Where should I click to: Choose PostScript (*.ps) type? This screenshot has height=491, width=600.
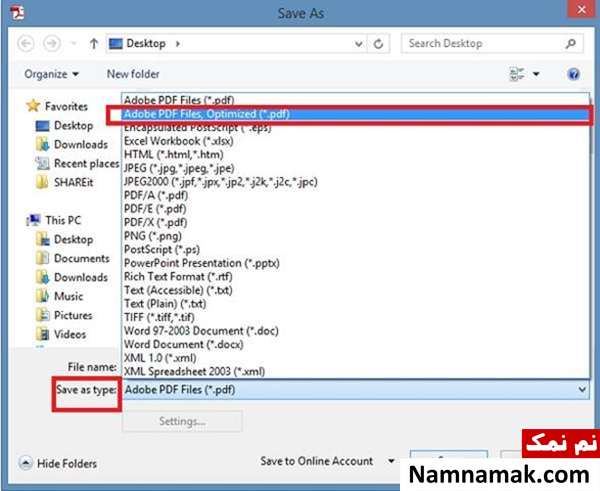click(x=355, y=250)
